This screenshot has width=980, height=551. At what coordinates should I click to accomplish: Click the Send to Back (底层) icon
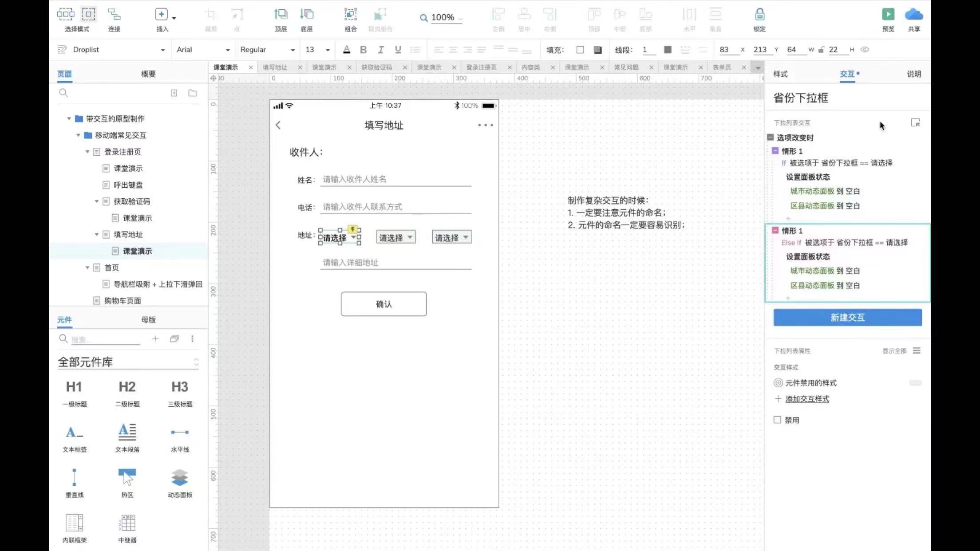[x=306, y=15]
